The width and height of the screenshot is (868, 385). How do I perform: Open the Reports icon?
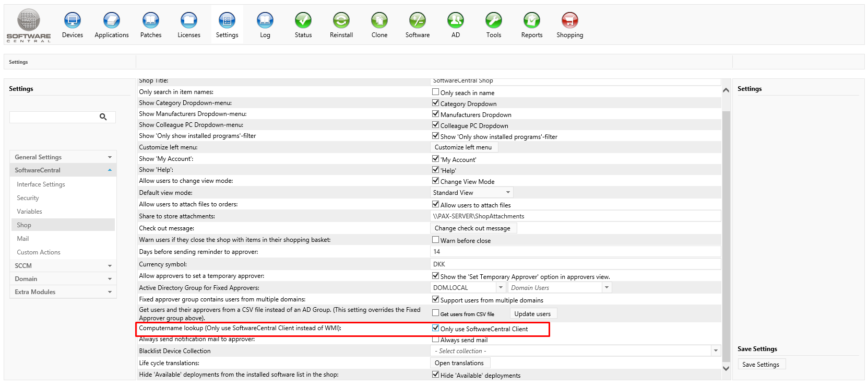(531, 21)
